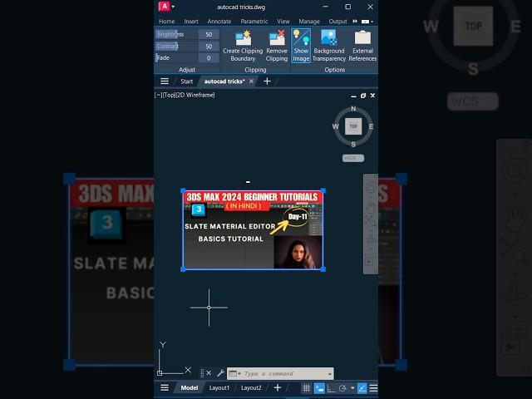Screen dimensions: 532x399
Task: Click the E compass direction on ViewCube
Action: click(372, 126)
